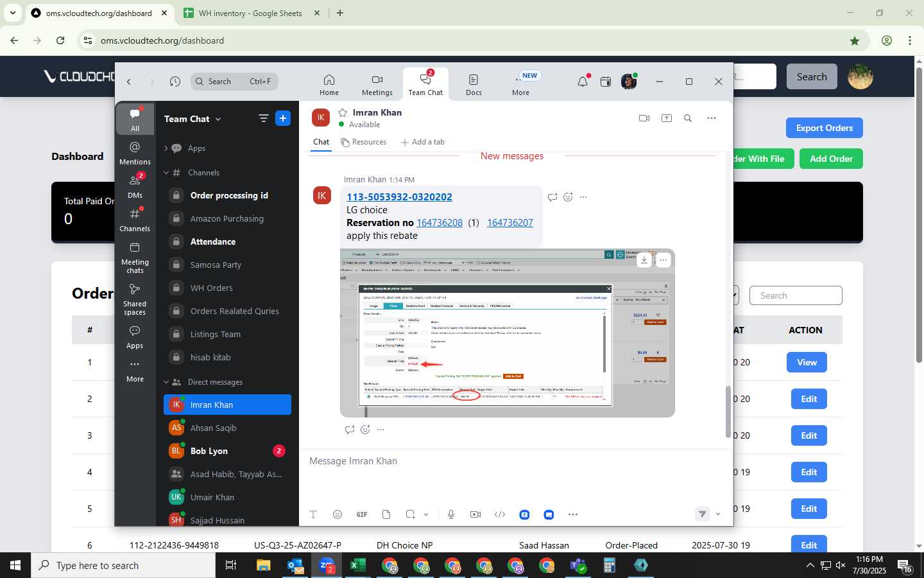Expand Apps section in chat list

point(166,148)
